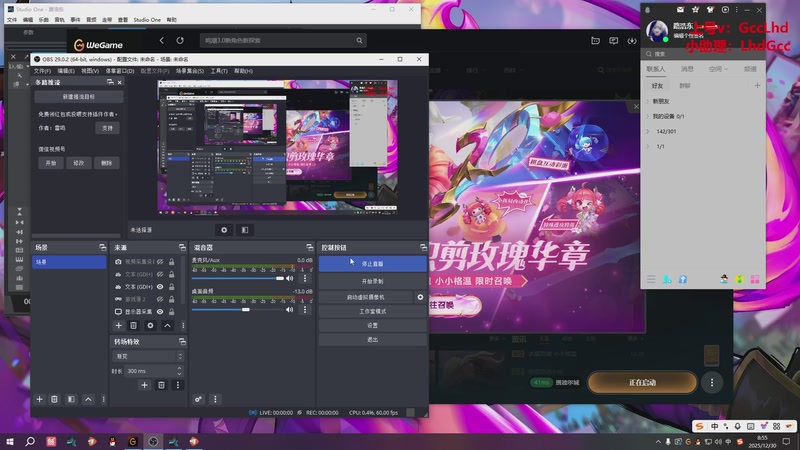Open OBS 停靠窗口(D) menu
Viewport: 800px width, 450px height.
[120, 71]
